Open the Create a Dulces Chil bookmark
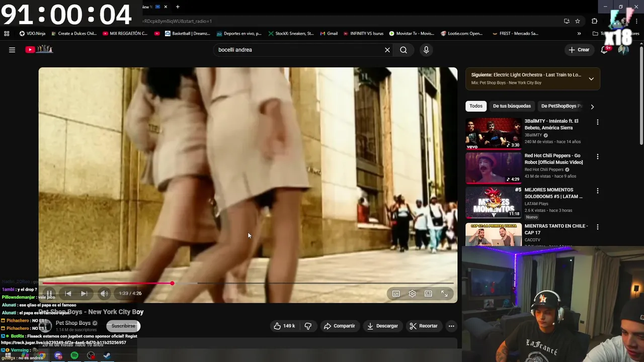 tap(73, 34)
